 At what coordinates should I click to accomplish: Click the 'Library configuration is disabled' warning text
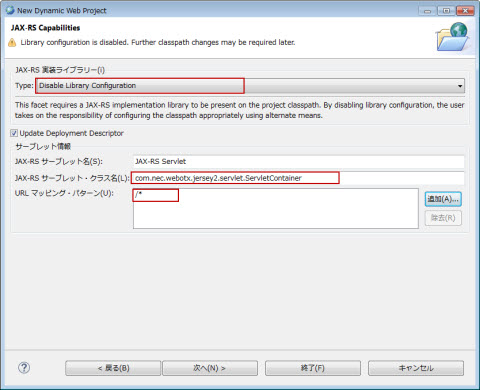158,42
